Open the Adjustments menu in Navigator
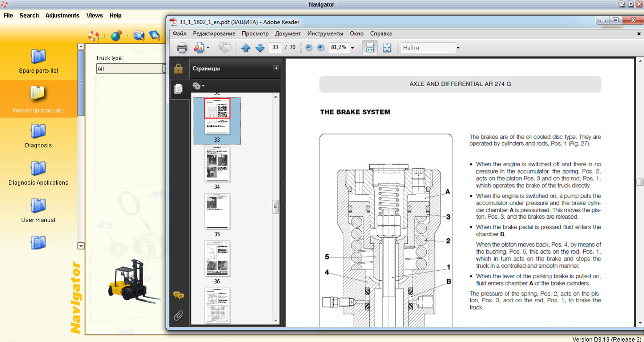The height and width of the screenshot is (342, 644). pos(62,15)
